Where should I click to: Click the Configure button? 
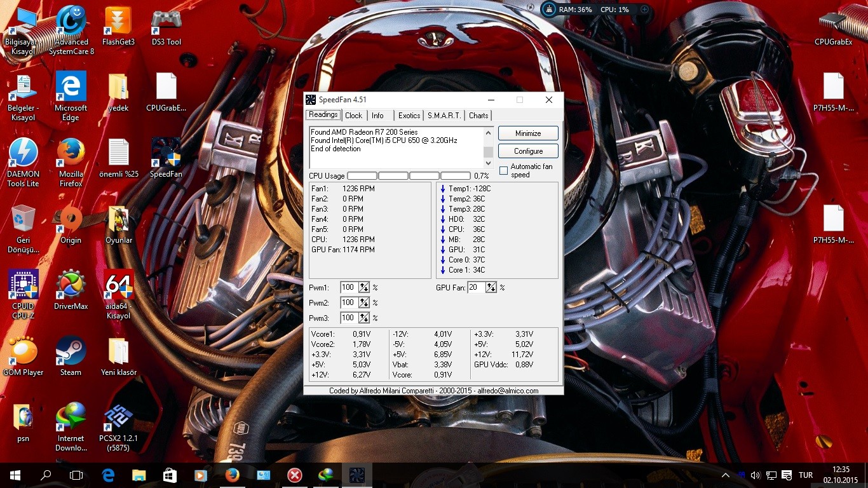[x=528, y=151]
